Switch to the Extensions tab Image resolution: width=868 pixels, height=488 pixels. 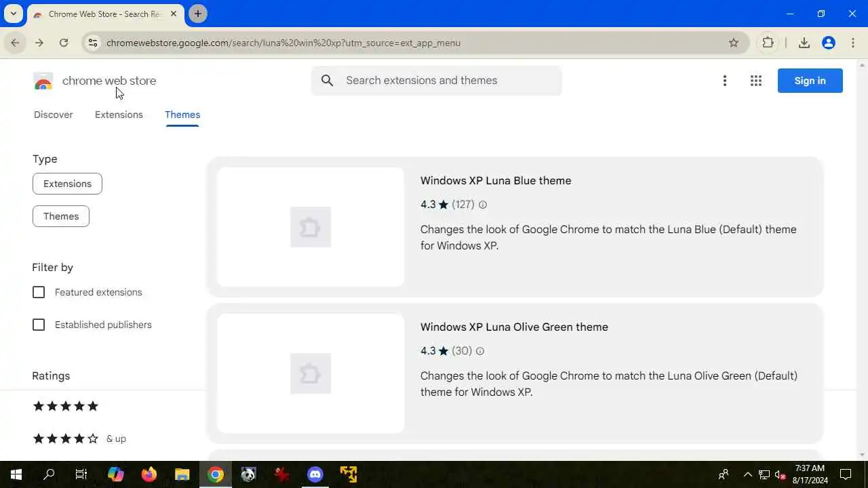coord(119,115)
